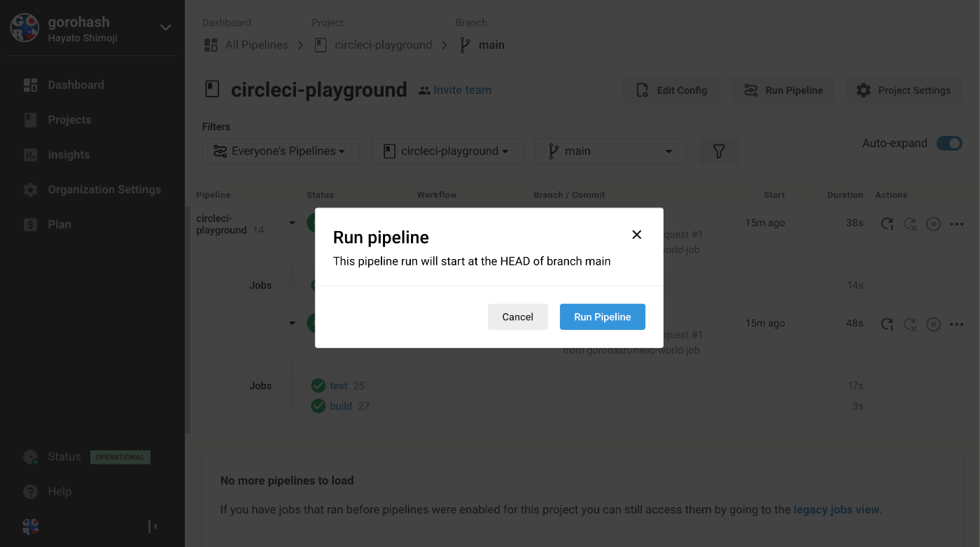Click the main branch breadcrumb
The width and height of the screenshot is (980, 547).
tap(491, 45)
